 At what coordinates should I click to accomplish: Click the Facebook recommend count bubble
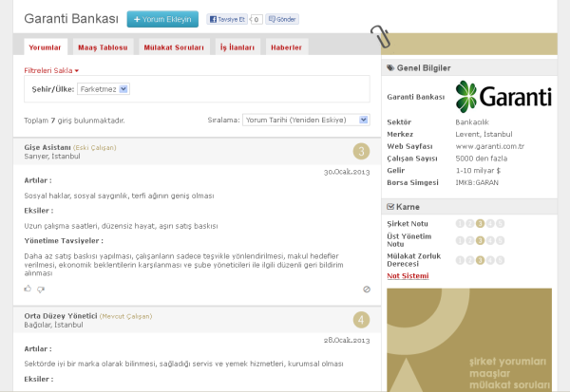(256, 19)
